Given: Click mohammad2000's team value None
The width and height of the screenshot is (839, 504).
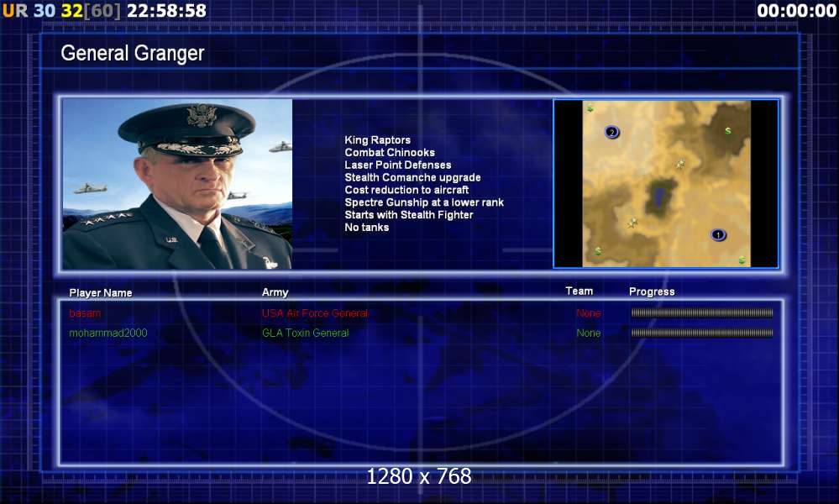Looking at the screenshot, I should tap(589, 333).
